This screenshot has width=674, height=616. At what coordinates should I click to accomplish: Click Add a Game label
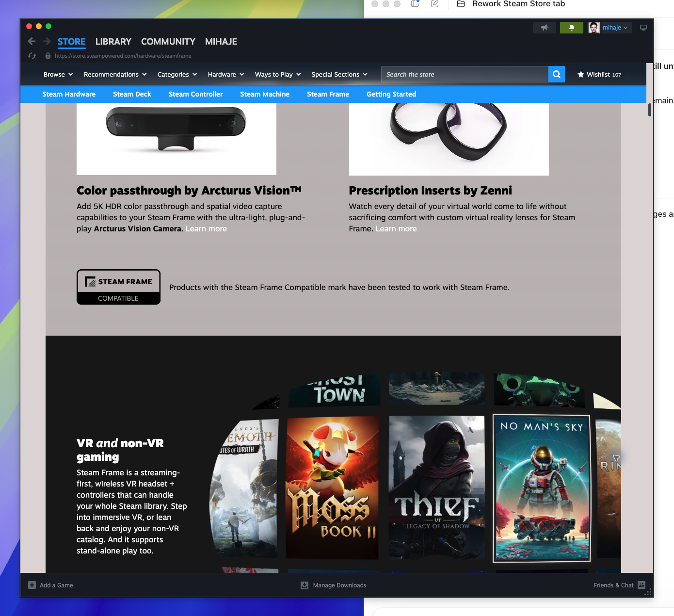tap(56, 585)
